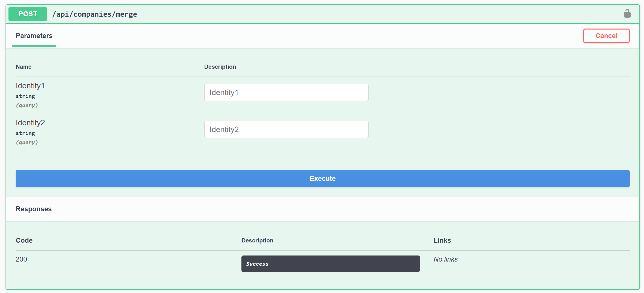Click the Code column header
The image size is (644, 293).
[x=24, y=240]
